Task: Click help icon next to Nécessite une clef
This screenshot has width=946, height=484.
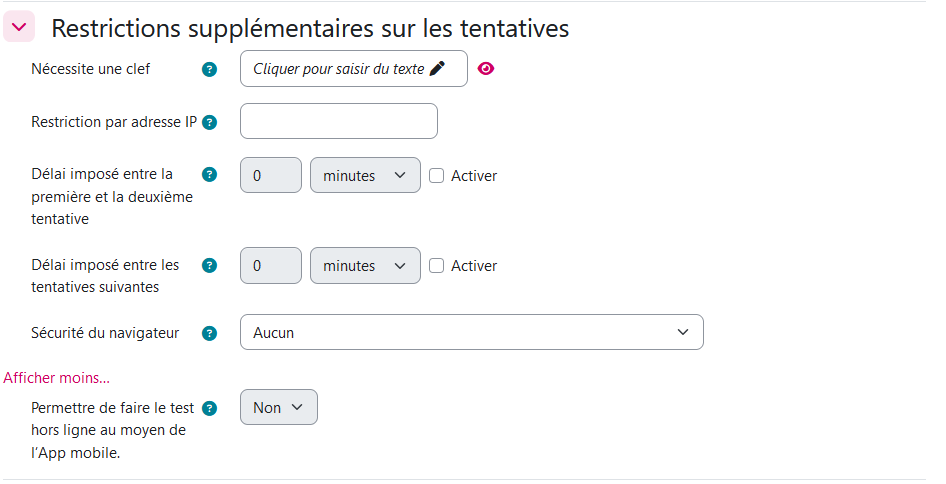Action: coord(210,69)
